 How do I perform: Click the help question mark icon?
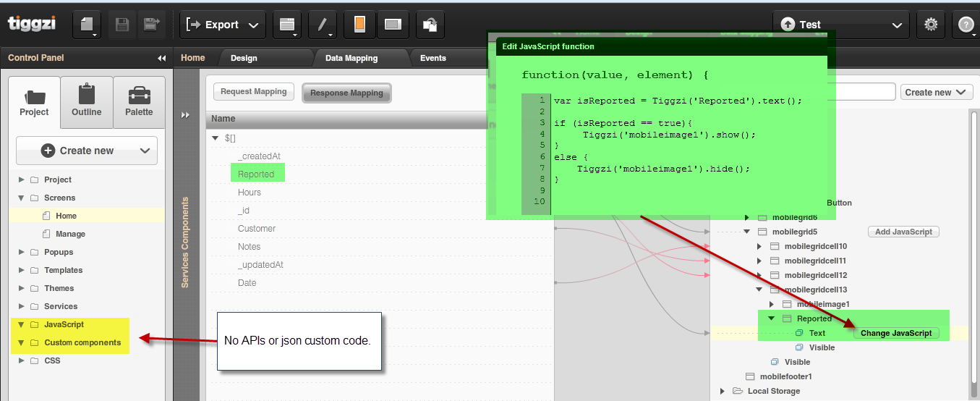(x=966, y=25)
